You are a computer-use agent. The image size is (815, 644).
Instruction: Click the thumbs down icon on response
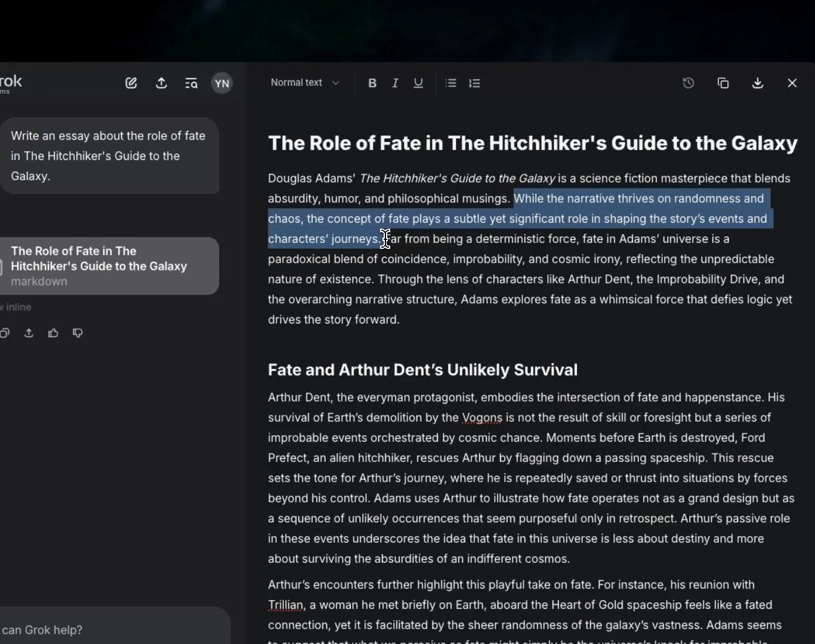coord(78,333)
